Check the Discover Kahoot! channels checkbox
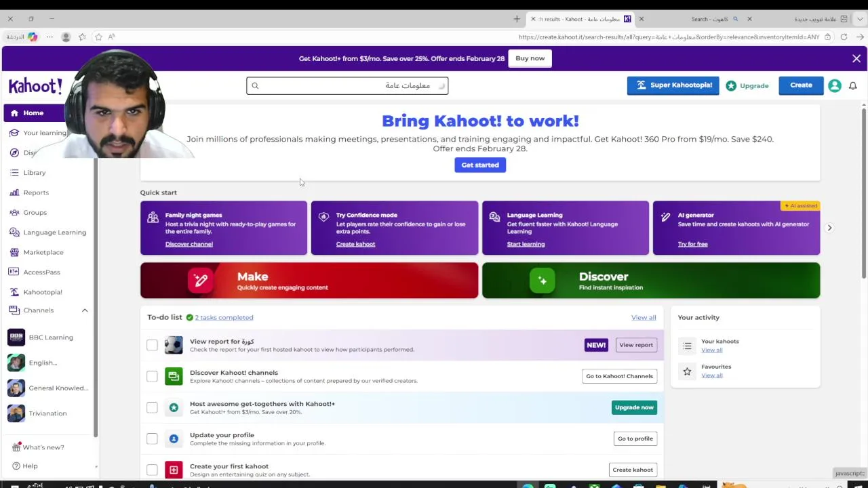Image resolution: width=868 pixels, height=488 pixels. [152, 376]
